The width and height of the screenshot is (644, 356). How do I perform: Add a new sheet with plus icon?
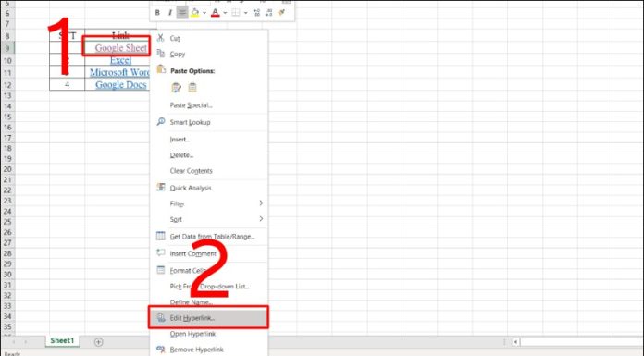(99, 341)
